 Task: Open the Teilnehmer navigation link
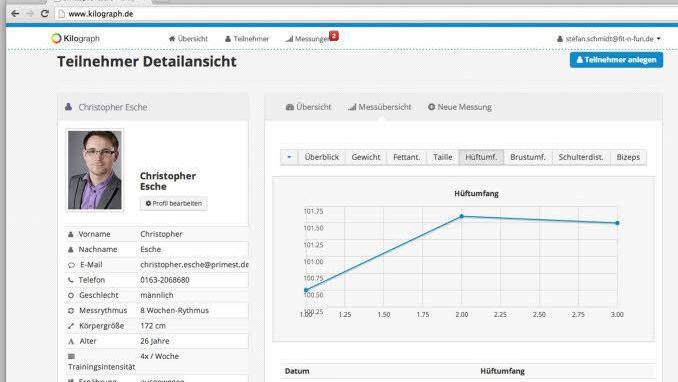point(247,39)
